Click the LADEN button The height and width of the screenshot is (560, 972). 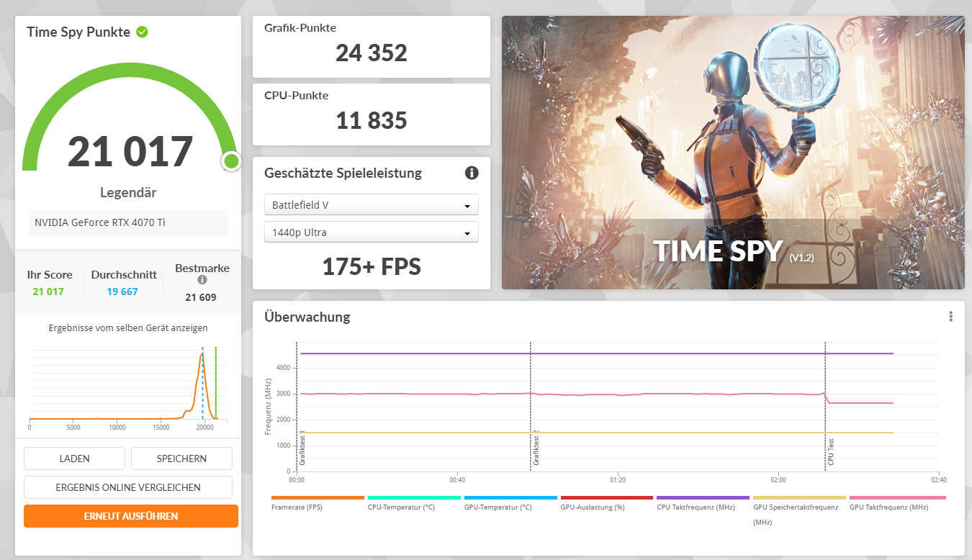74,459
